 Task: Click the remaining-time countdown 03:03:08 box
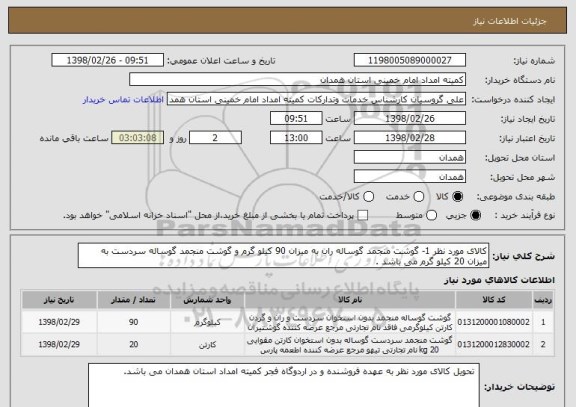coord(137,138)
